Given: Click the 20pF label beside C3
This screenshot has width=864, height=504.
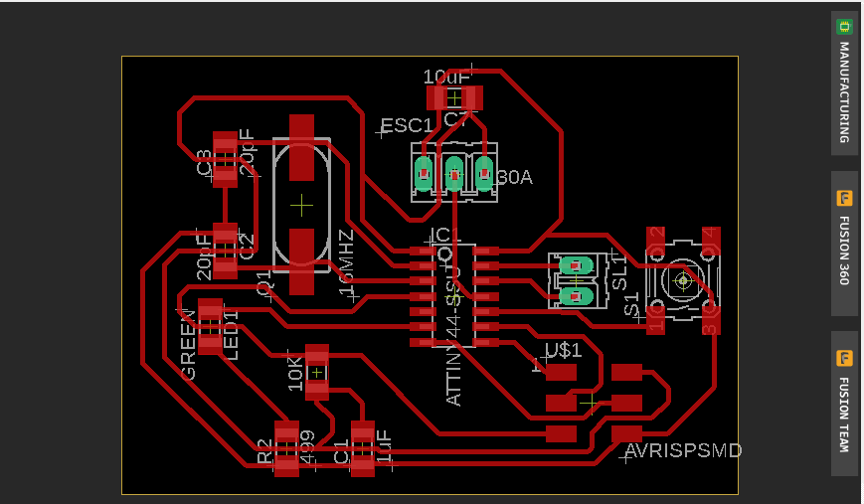Looking at the screenshot, I should point(247,152).
